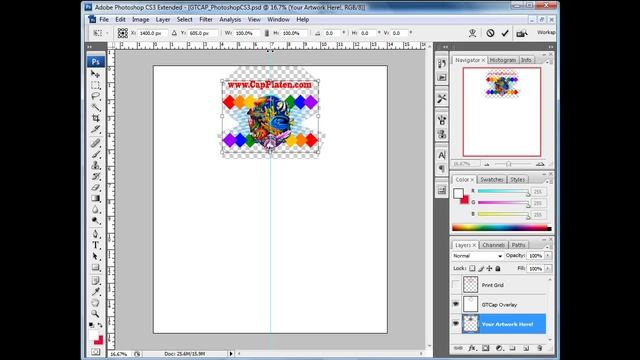Toggle lock image pixels brush icon

(481, 269)
